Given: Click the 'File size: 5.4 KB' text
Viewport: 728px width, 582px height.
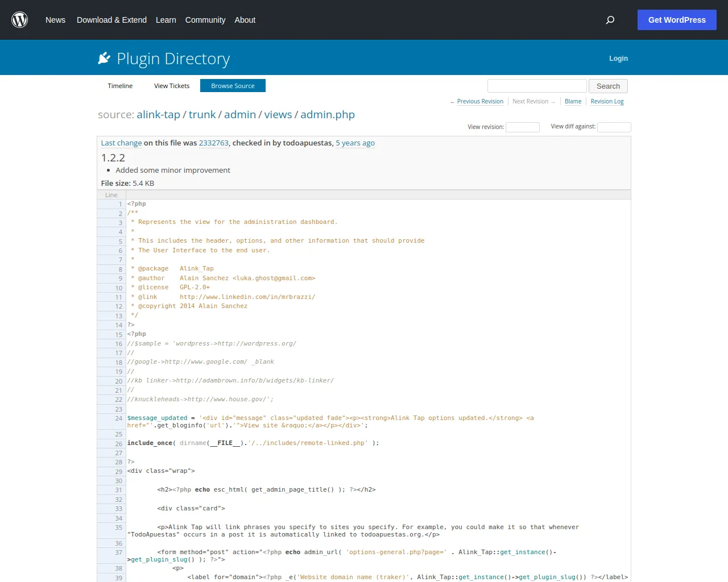Looking at the screenshot, I should tap(127, 184).
